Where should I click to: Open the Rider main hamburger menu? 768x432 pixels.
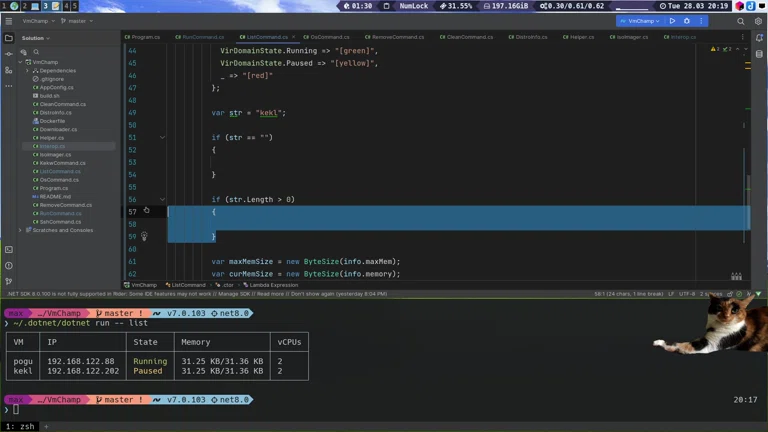[9, 21]
